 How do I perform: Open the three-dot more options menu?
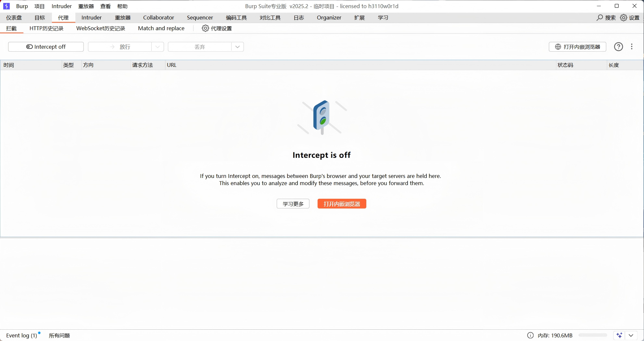point(632,47)
